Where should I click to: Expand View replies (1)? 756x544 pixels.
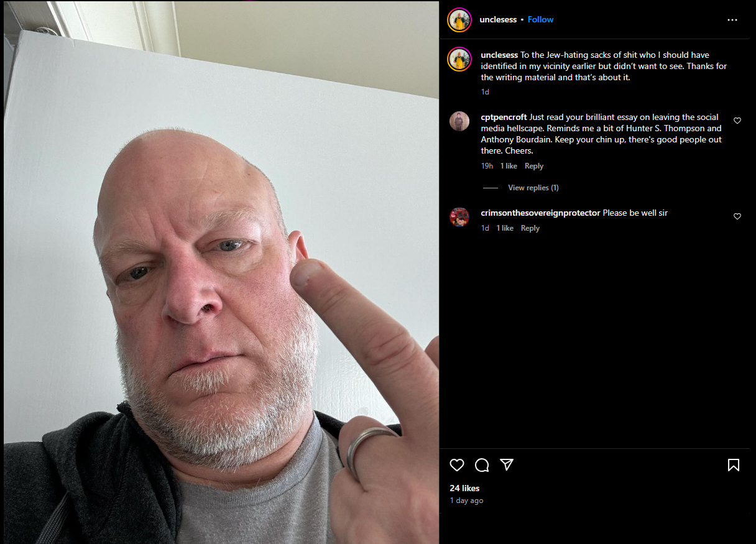tap(533, 188)
